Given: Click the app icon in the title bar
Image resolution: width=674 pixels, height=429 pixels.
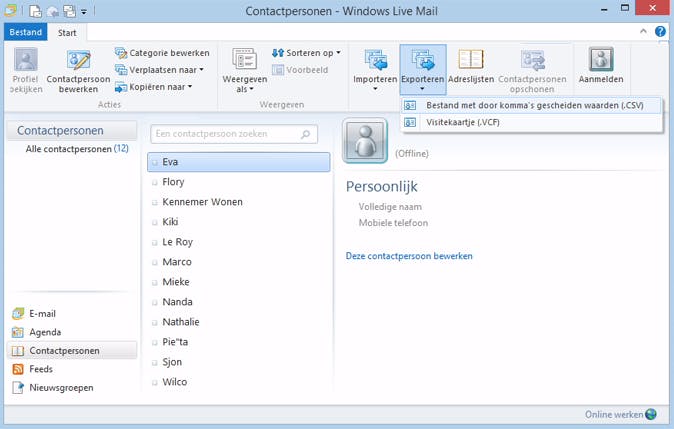Looking at the screenshot, I should 10,10.
